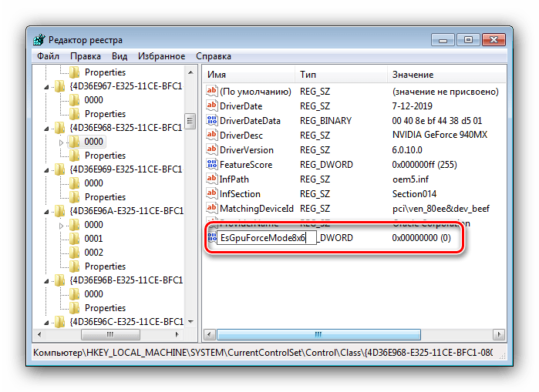Click the DriverDesc string value icon
The width and height of the screenshot is (539, 392).
click(212, 135)
